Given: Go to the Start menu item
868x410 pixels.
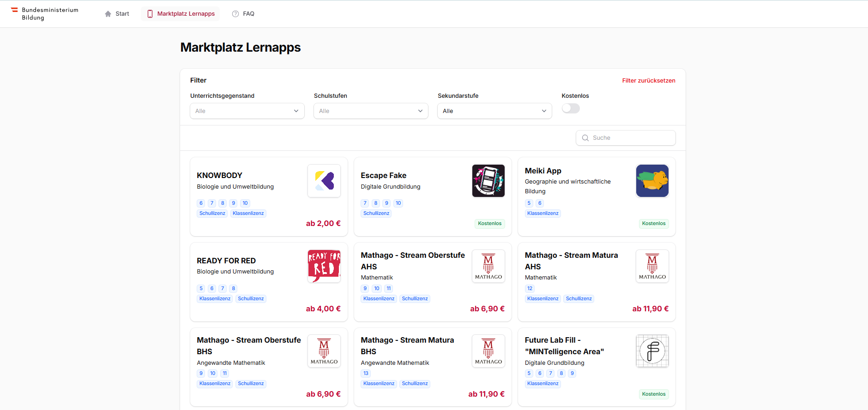Looking at the screenshot, I should point(117,14).
